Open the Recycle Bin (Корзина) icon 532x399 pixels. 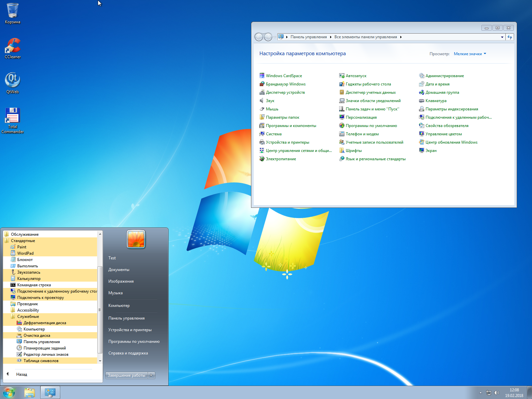click(x=13, y=11)
